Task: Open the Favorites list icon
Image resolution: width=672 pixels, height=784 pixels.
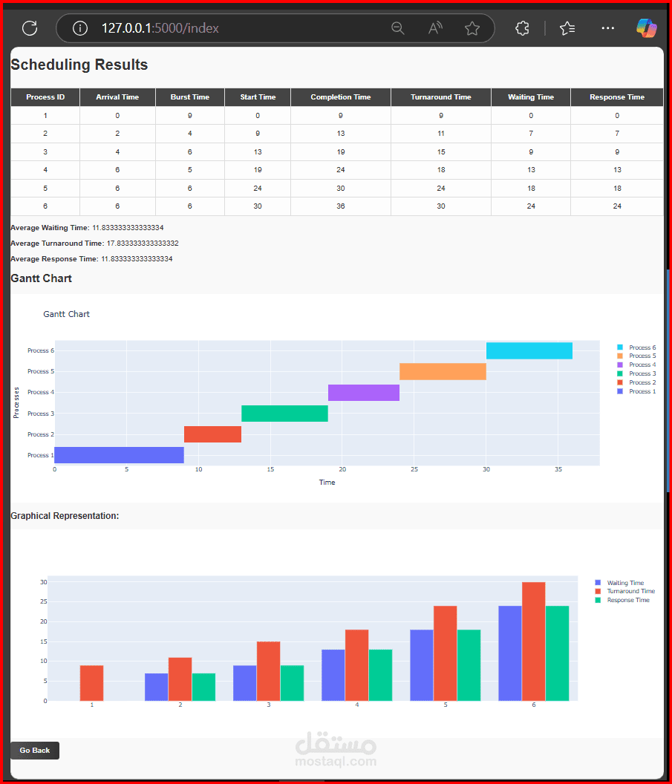Action: 567,28
